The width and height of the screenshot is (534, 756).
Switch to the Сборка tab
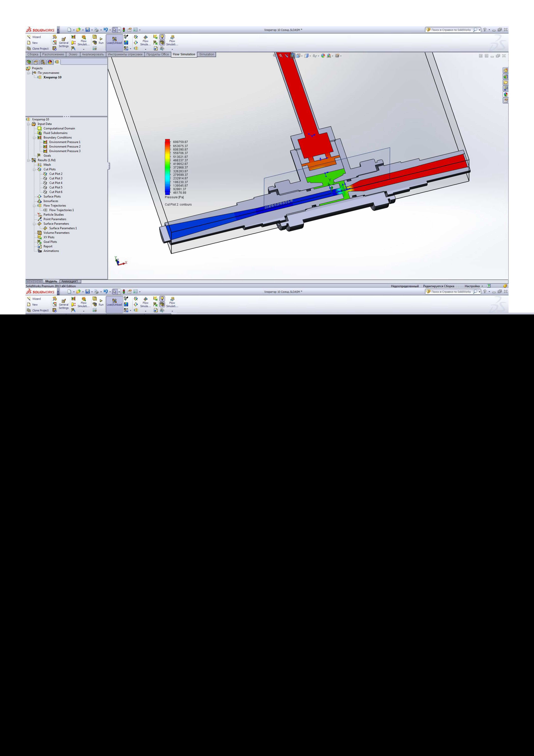point(33,54)
